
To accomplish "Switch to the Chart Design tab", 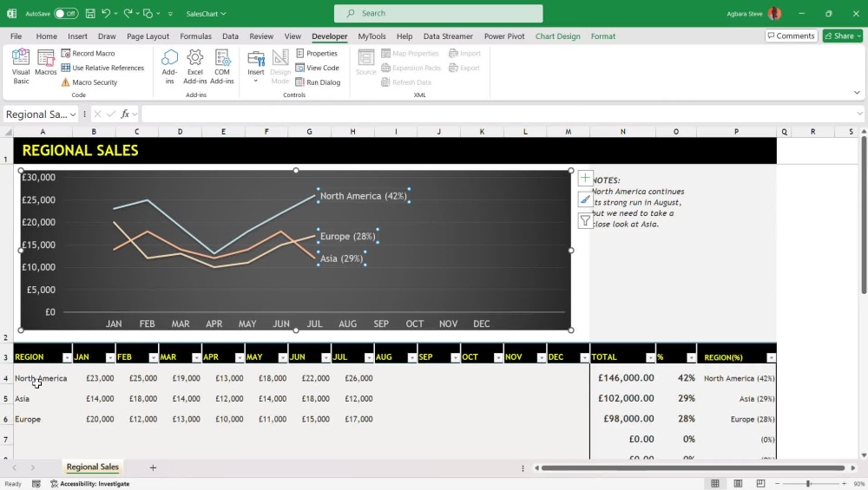I will click(x=557, y=36).
